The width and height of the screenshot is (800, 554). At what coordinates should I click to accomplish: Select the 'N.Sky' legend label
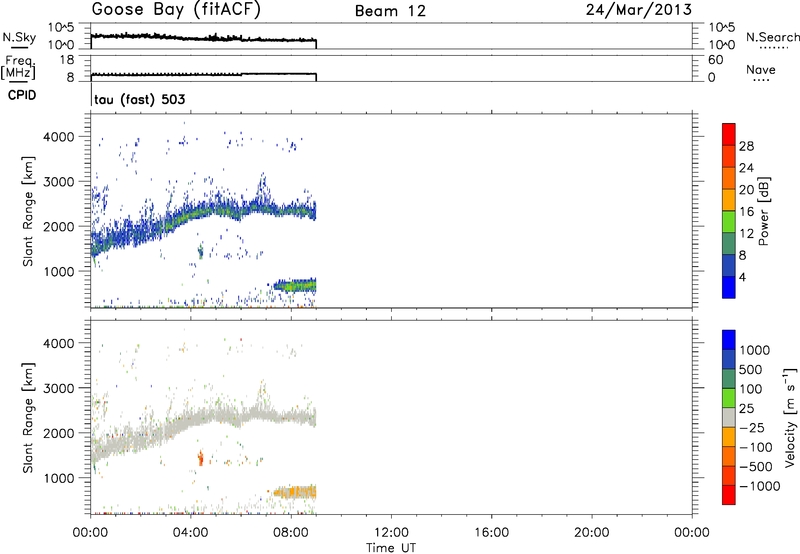click(19, 37)
